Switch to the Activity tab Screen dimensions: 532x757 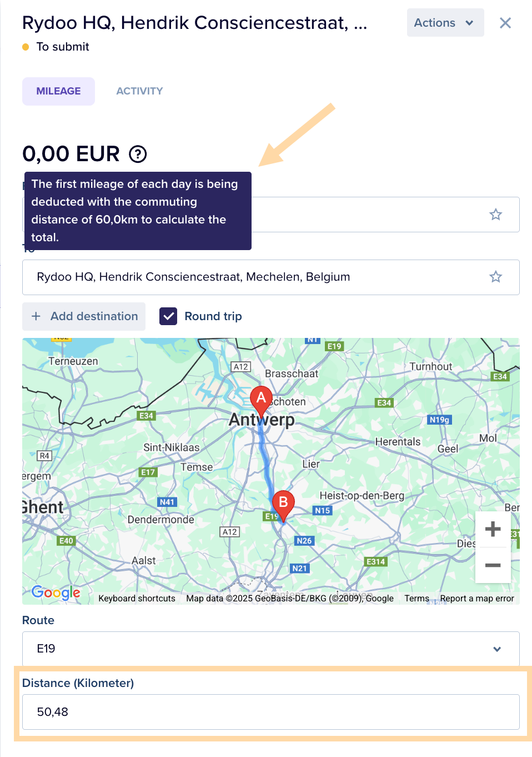click(139, 91)
